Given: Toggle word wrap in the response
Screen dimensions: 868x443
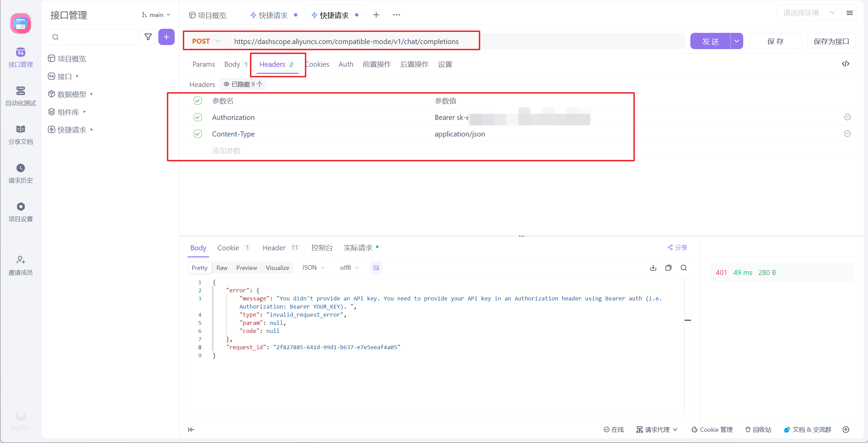Looking at the screenshot, I should point(376,268).
